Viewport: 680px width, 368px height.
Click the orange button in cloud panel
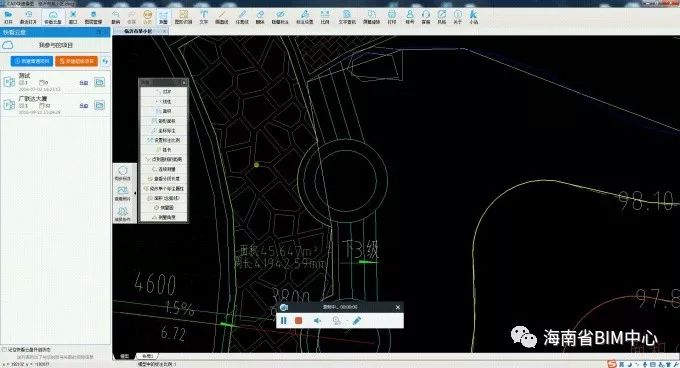[77, 61]
